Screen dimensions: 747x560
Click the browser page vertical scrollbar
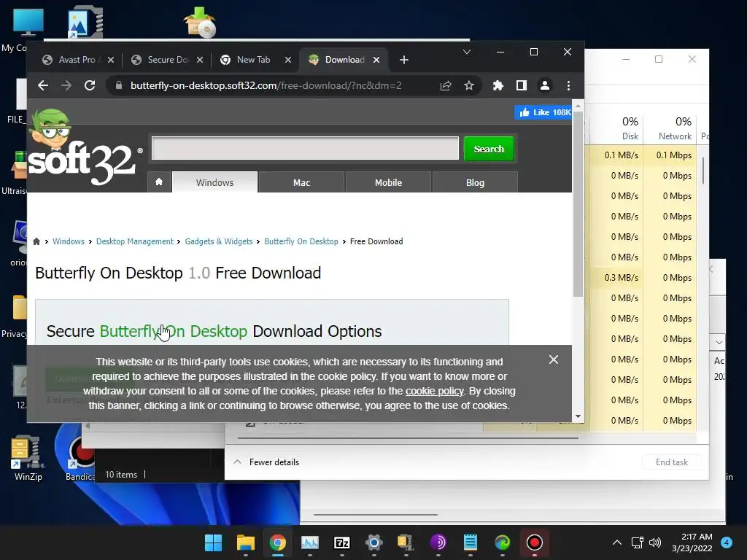coord(578,205)
